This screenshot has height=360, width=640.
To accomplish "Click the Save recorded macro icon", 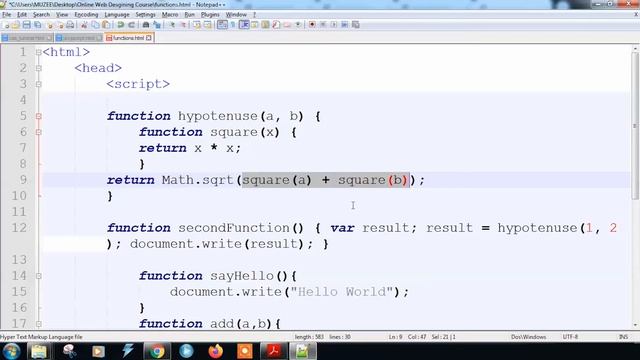I will (356, 25).
